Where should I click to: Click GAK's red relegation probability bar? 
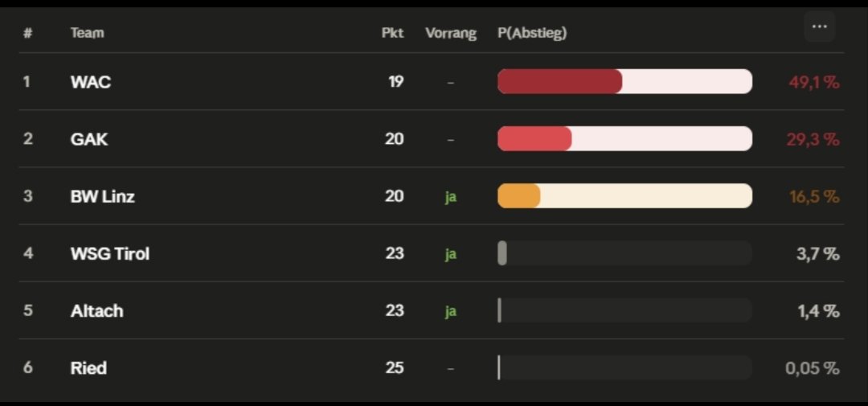(x=534, y=139)
